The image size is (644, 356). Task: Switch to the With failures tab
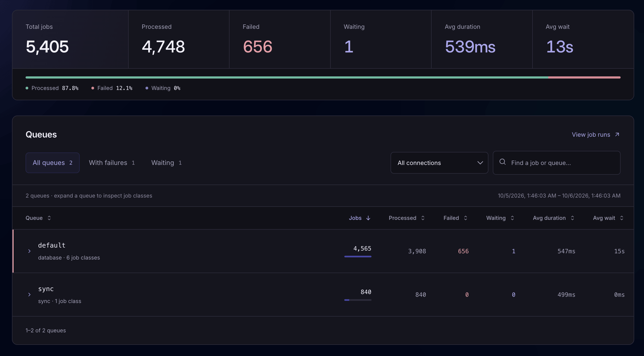point(112,163)
